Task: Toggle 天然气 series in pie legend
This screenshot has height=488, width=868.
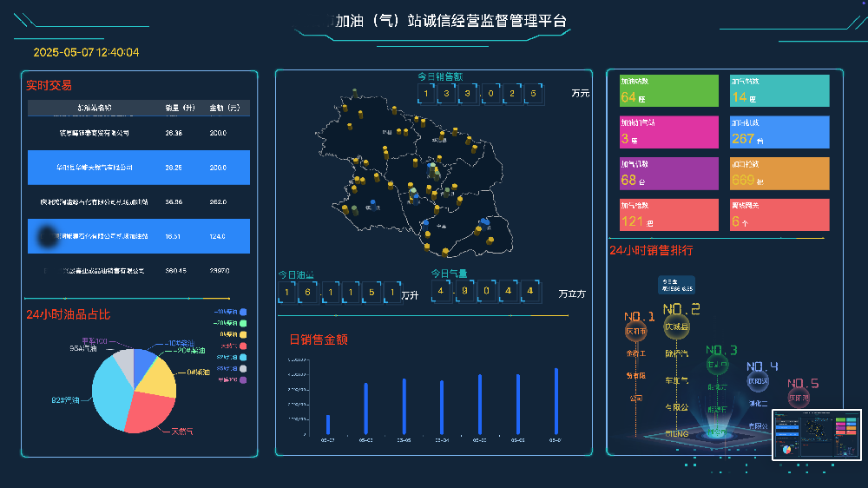Action: tap(231, 346)
